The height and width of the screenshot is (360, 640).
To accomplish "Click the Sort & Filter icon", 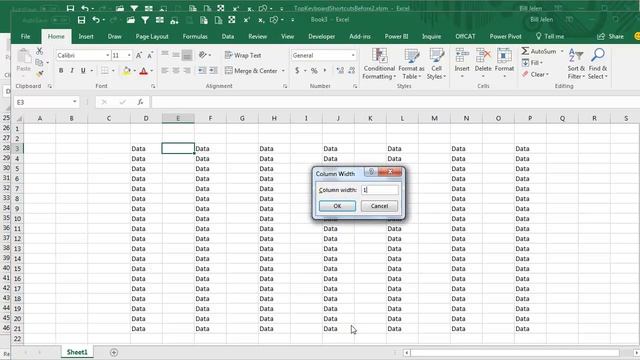I will tap(576, 55).
